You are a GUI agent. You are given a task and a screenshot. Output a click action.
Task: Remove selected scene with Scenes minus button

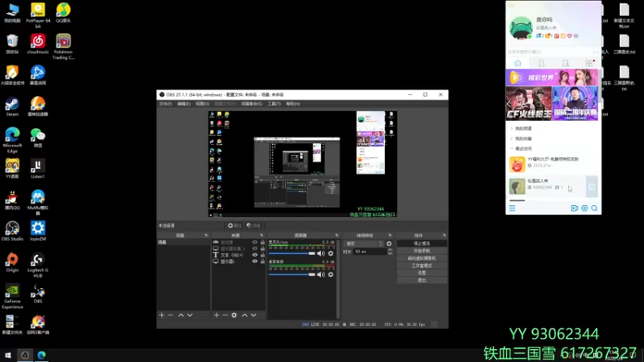(171, 315)
